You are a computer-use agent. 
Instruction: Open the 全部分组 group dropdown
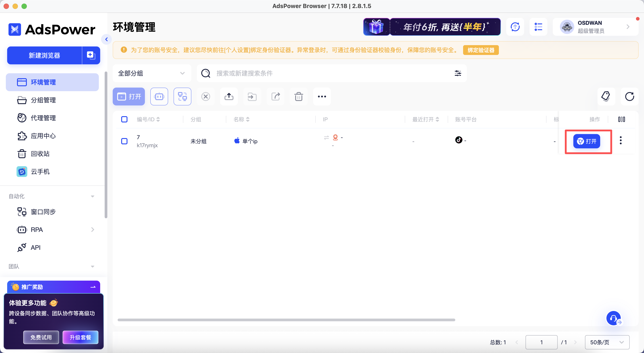coord(152,73)
